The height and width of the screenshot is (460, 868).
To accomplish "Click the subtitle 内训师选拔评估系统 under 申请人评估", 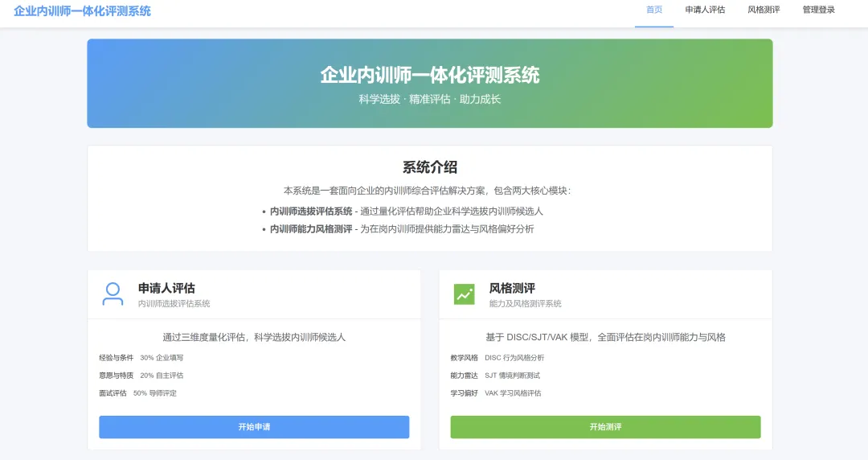I will point(174,304).
